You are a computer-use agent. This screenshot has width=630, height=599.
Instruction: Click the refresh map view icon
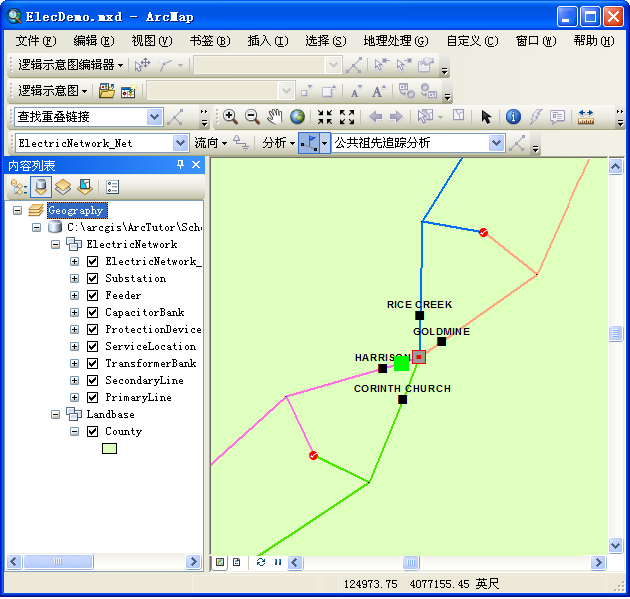[x=261, y=562]
